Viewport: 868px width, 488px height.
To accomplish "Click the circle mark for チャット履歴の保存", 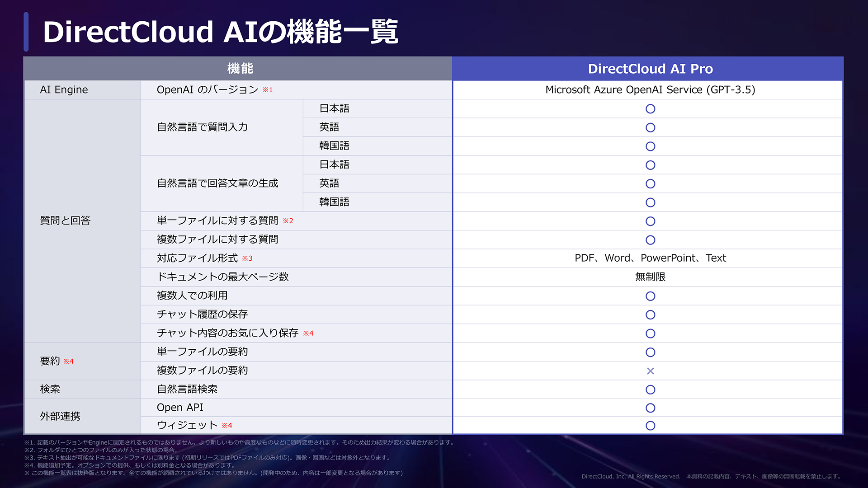I will click(650, 314).
